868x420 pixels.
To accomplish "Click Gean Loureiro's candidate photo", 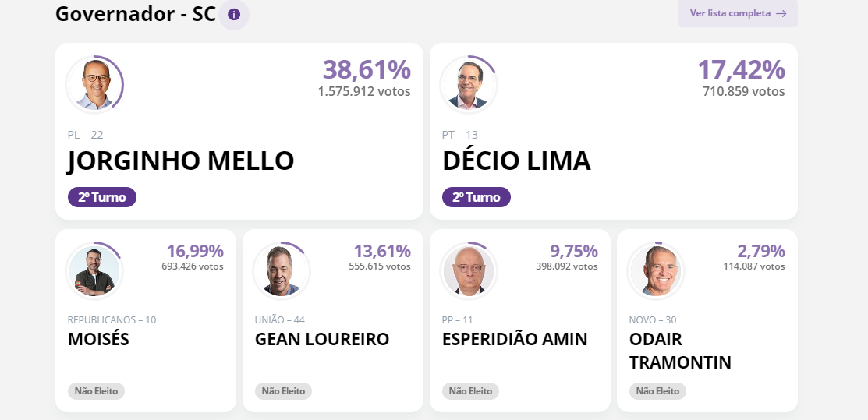I will (282, 271).
